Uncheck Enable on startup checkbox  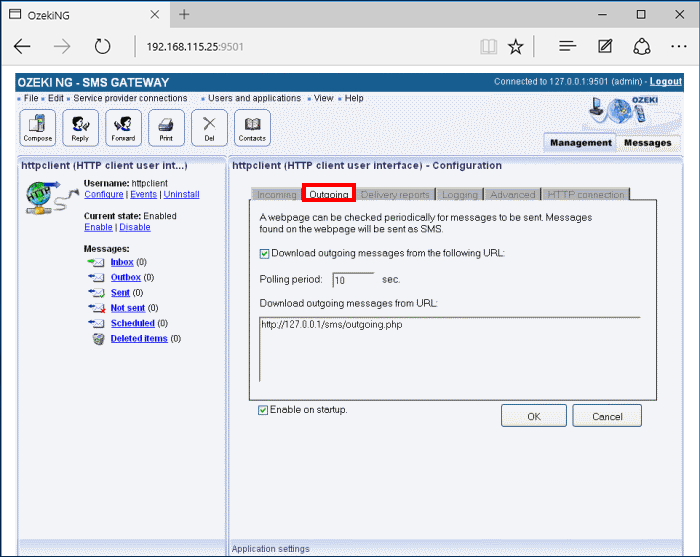point(263,410)
